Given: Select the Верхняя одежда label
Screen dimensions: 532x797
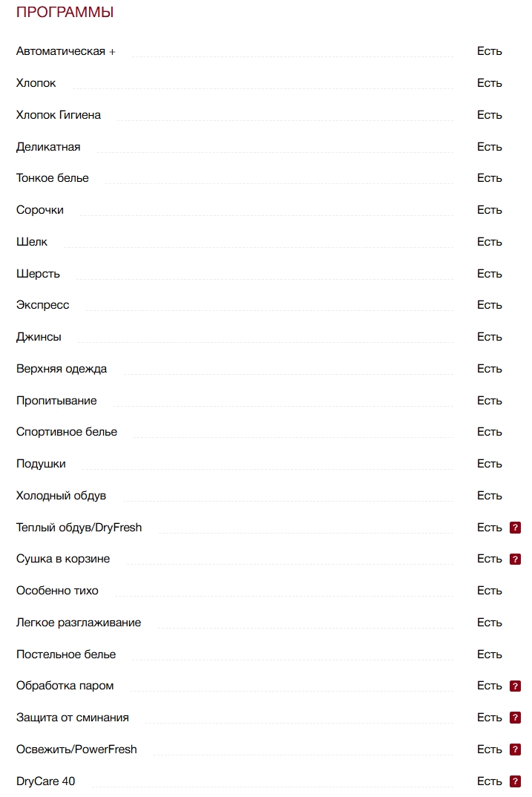Looking at the screenshot, I should click(62, 369).
